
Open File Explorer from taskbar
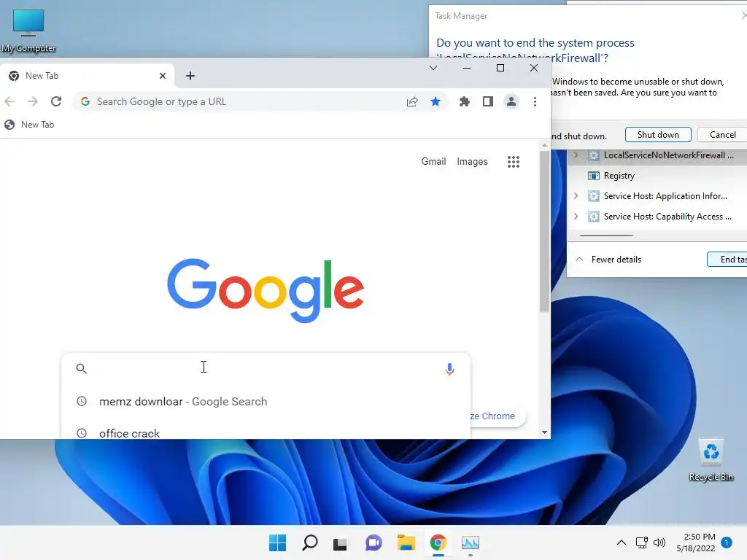(x=406, y=542)
